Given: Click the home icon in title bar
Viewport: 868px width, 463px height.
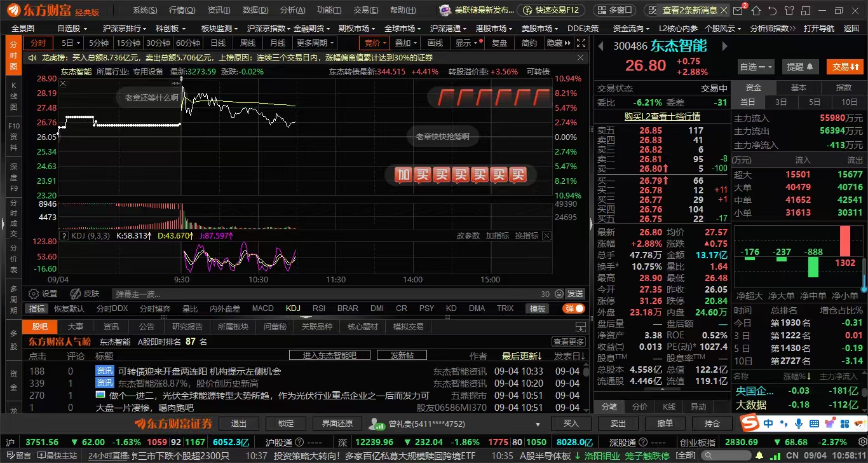Looking at the screenshot, I should point(756,10).
